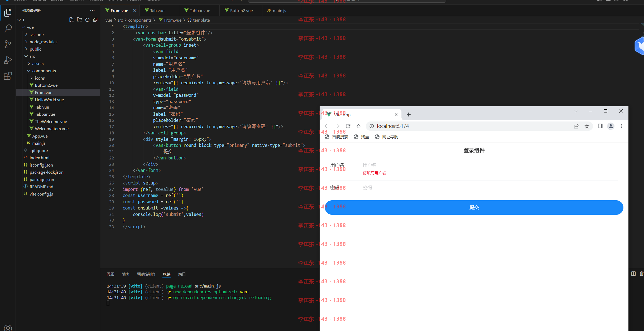Close the Vite App browser tab
Screen dimensions: 644x331
(396, 114)
